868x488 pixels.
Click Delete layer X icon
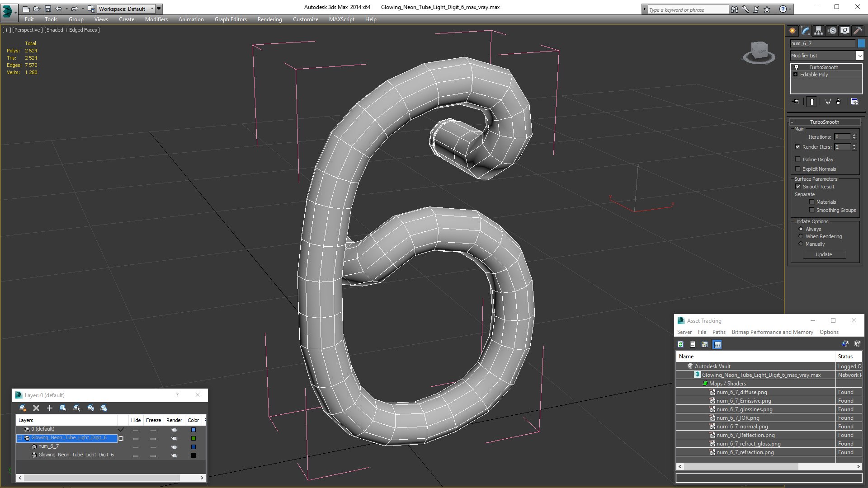click(x=36, y=408)
